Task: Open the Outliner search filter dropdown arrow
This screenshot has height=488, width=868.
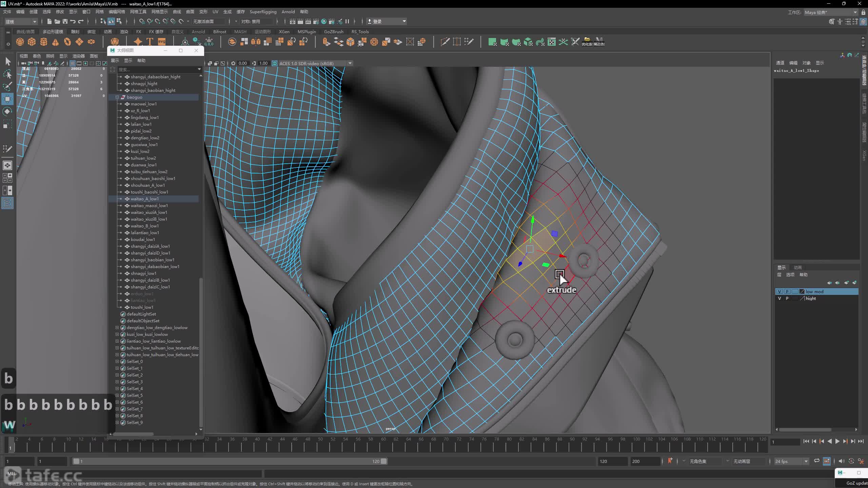Action: [199, 69]
